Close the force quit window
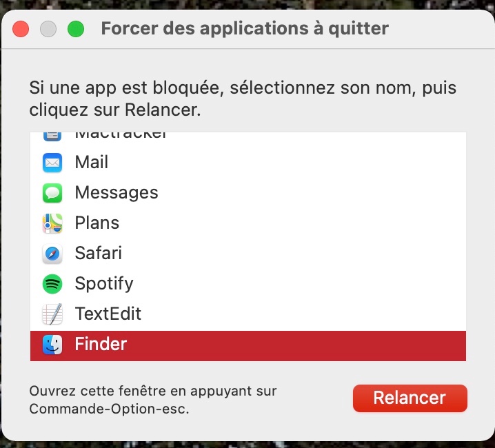495x448 pixels. (21, 29)
